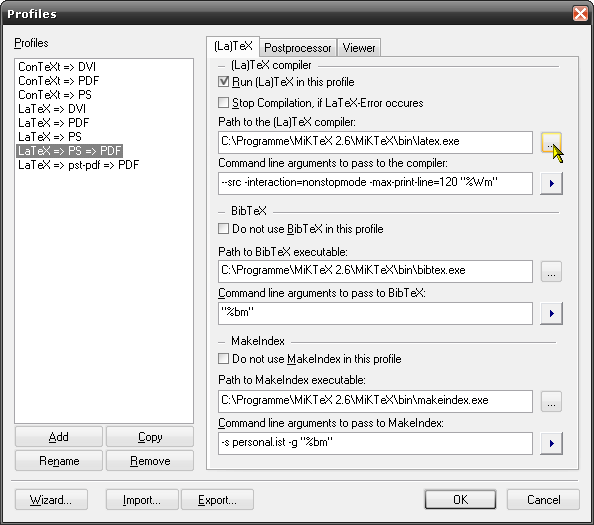Switch to the Postprocessor tab

pyautogui.click(x=298, y=48)
